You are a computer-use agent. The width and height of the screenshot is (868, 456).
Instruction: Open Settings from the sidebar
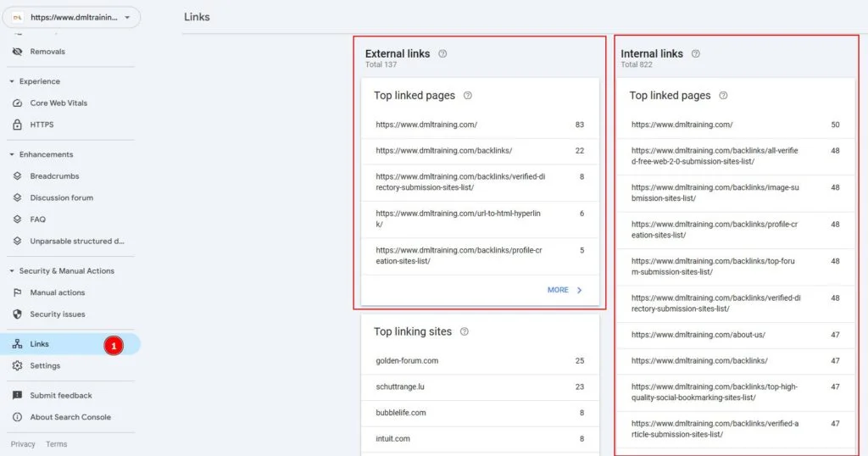click(x=71, y=366)
